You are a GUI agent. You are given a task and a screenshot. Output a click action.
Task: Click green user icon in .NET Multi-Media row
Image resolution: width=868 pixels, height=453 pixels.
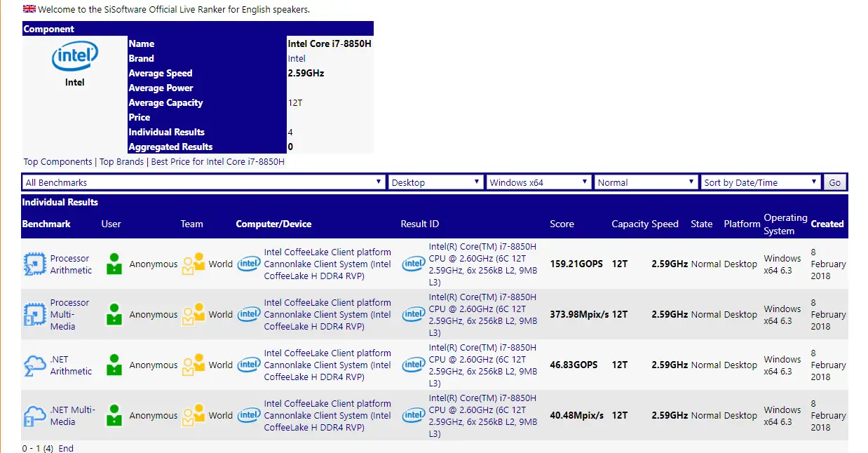tap(114, 416)
